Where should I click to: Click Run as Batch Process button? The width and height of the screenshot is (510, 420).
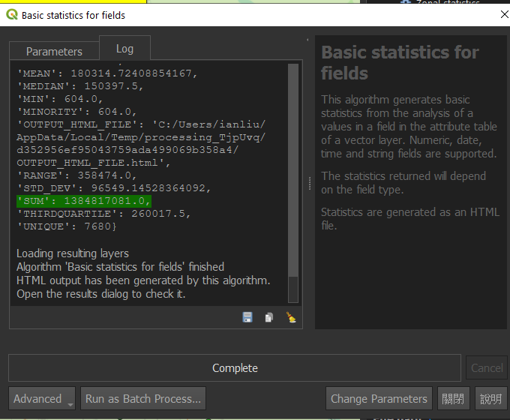pyautogui.click(x=143, y=398)
